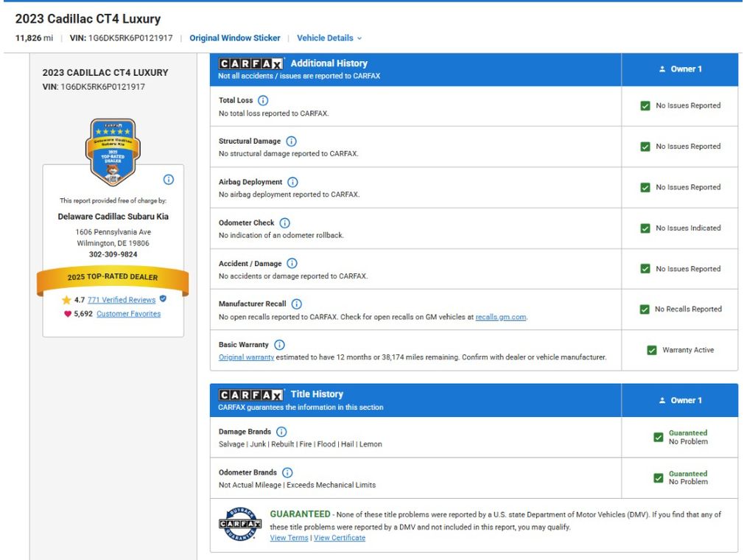Click the GUARANTEED green heading text
The height and width of the screenshot is (560, 747).
[x=300, y=514]
